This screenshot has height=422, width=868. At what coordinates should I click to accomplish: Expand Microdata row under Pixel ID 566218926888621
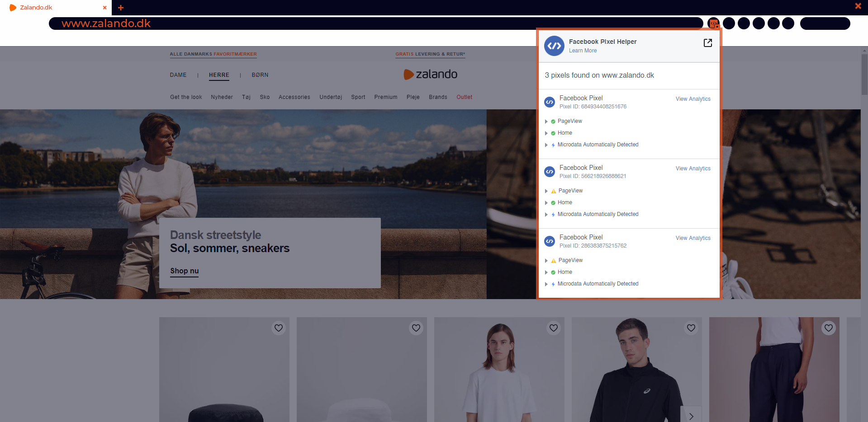coord(546,215)
